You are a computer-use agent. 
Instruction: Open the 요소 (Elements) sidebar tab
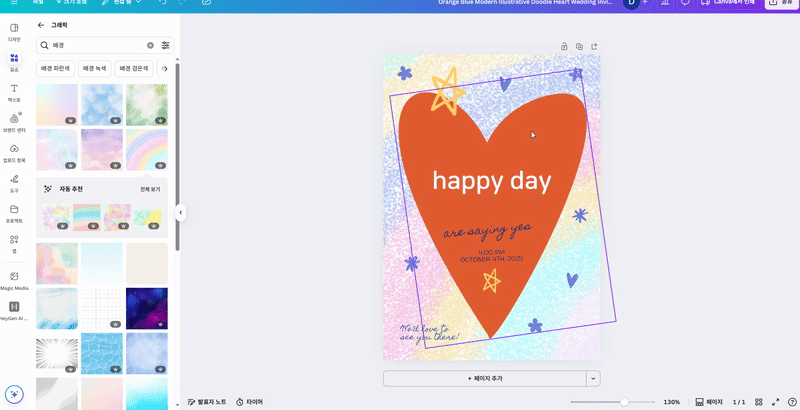coord(14,63)
